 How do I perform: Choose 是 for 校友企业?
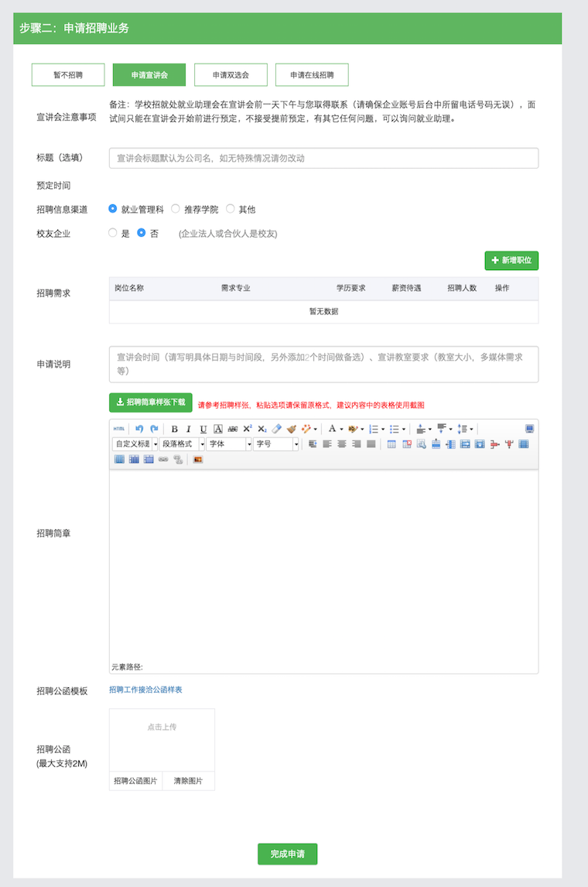[x=113, y=233]
